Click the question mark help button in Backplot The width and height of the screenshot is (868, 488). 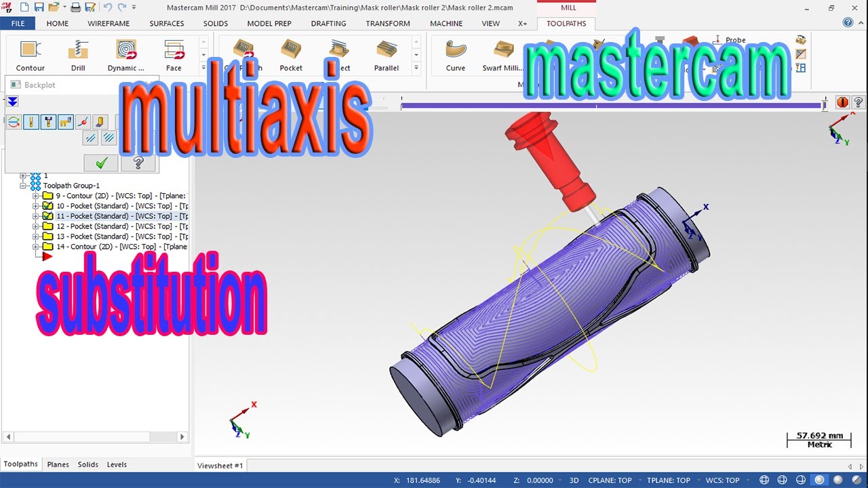pos(138,163)
